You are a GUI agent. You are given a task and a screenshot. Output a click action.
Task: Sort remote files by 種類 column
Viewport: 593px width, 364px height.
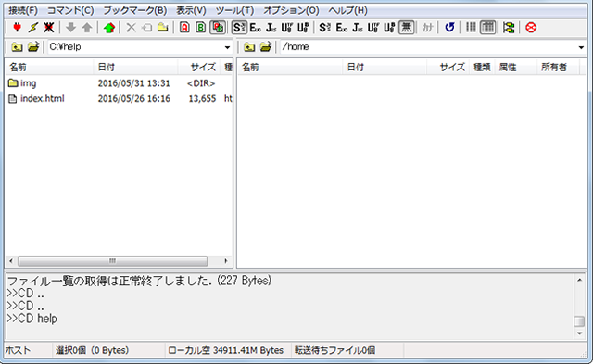pos(482,68)
